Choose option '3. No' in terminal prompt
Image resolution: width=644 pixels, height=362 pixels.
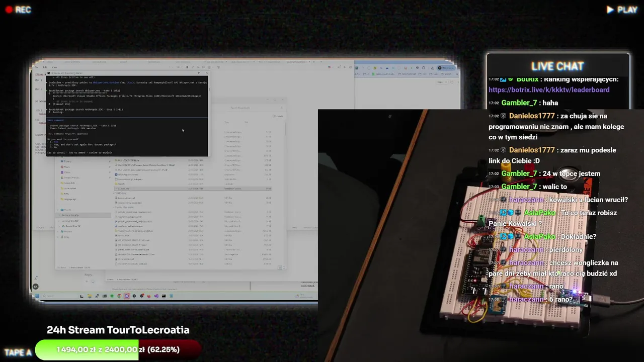53,147
